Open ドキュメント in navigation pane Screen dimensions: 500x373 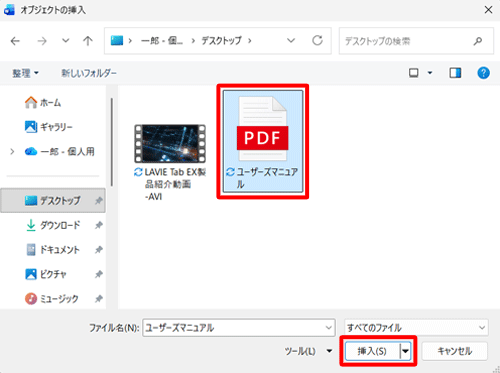[x=53, y=250]
